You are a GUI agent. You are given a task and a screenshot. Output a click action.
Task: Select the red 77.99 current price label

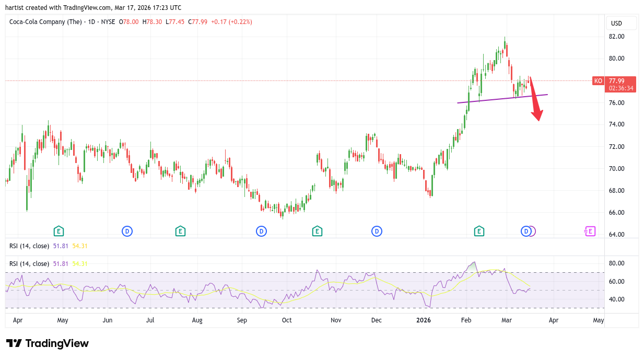point(621,81)
